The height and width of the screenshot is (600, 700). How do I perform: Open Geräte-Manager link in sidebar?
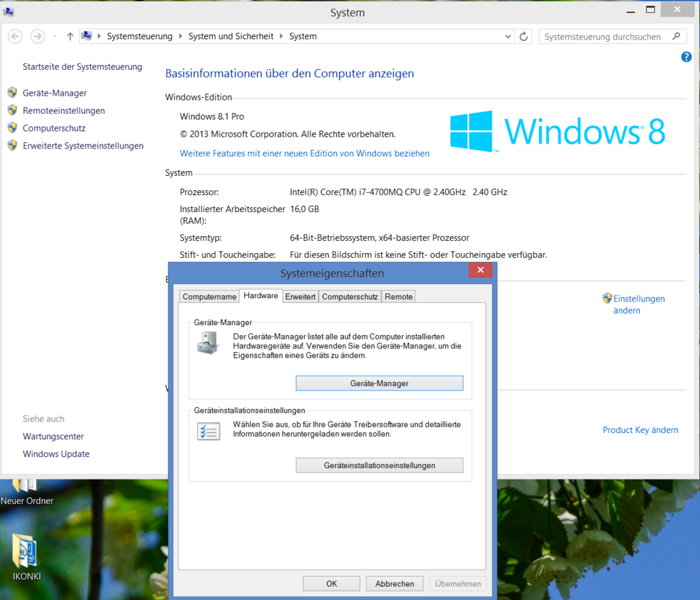tap(55, 93)
